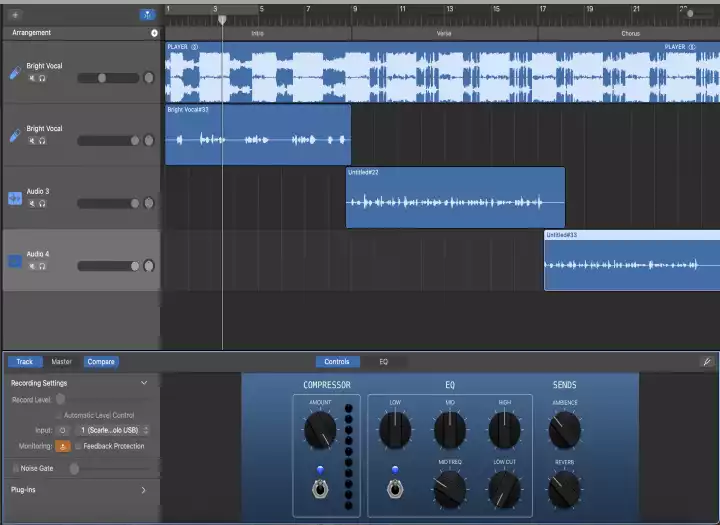720x525 pixels.
Task: Open the tuner icon in Smart Controls
Action: [x=705, y=361]
